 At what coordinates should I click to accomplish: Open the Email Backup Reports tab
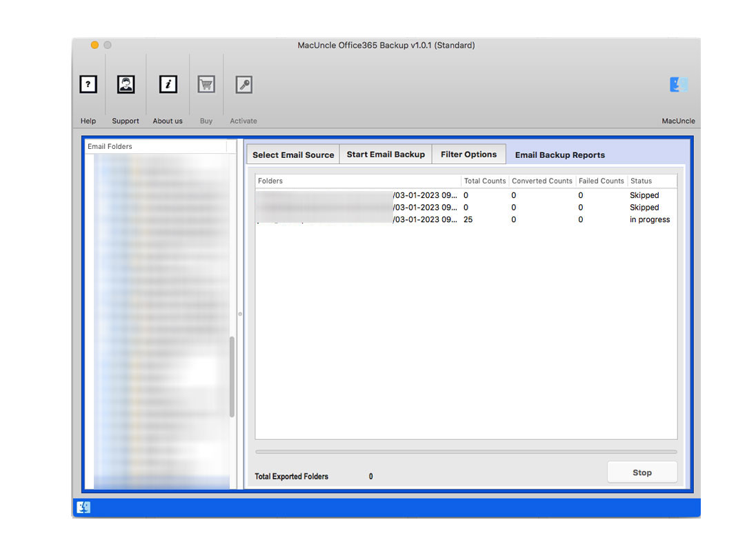(560, 154)
